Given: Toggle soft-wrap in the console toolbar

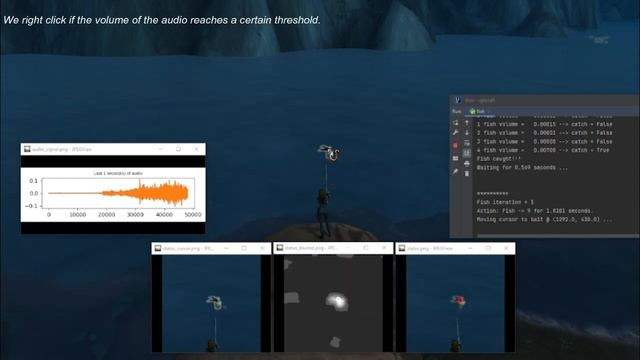Looking at the screenshot, I should point(467,143).
